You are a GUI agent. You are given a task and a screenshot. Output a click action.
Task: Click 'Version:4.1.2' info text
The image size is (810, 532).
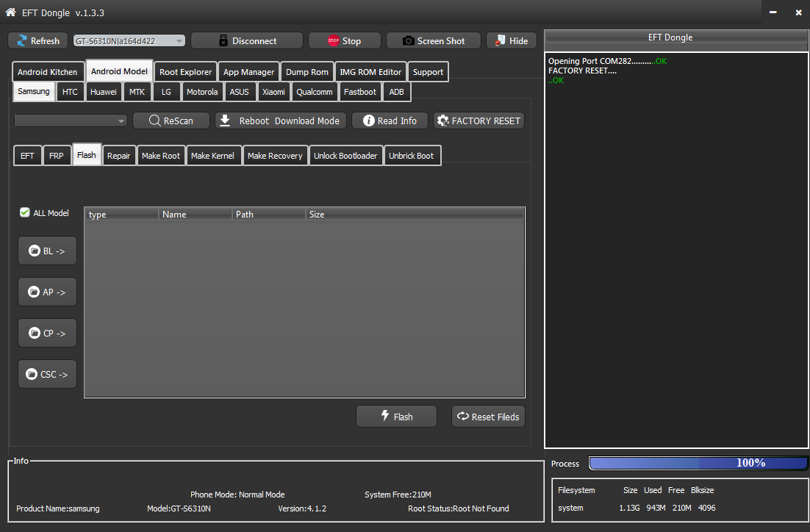tap(302, 508)
